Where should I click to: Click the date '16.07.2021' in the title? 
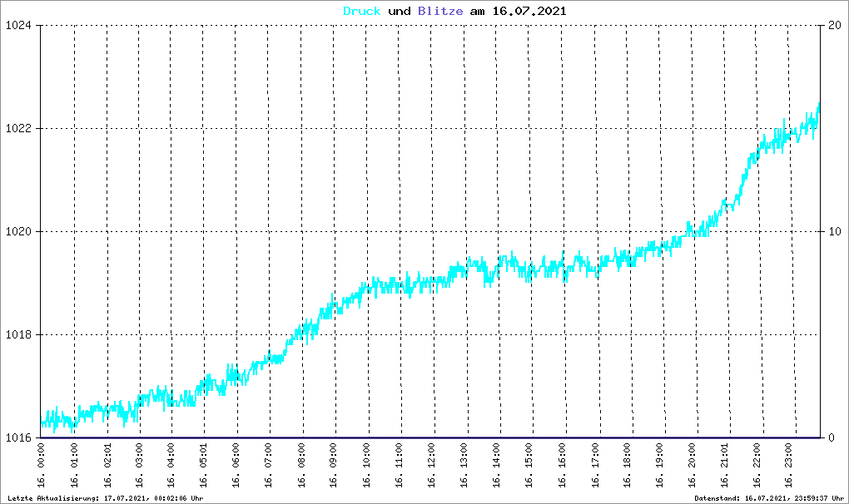tap(529, 11)
